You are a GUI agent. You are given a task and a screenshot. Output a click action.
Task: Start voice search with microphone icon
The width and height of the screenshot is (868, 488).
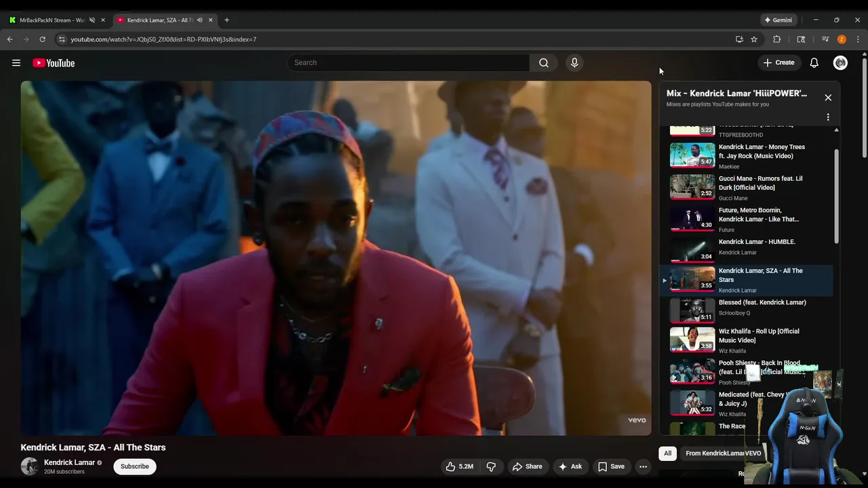[574, 62]
